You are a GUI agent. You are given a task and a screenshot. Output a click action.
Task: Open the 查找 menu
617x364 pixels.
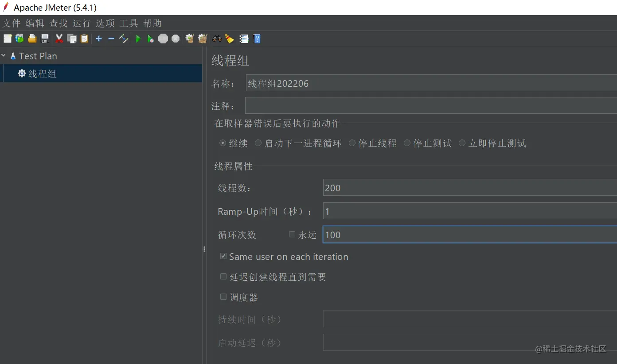[59, 23]
